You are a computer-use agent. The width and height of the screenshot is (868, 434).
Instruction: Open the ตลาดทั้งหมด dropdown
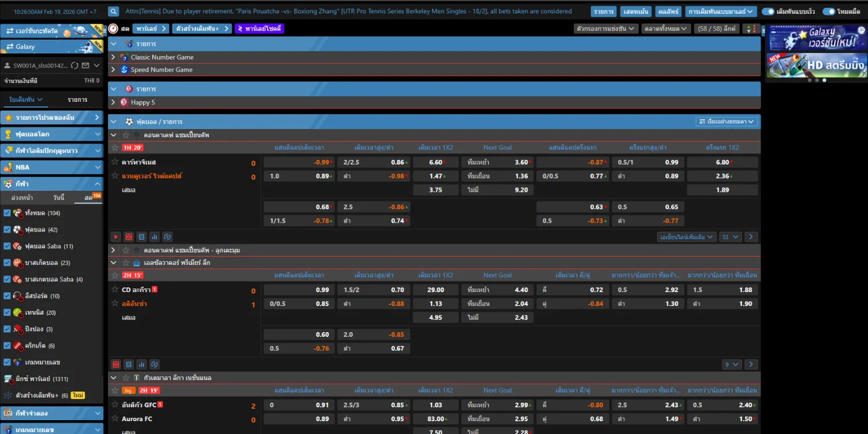665,28
